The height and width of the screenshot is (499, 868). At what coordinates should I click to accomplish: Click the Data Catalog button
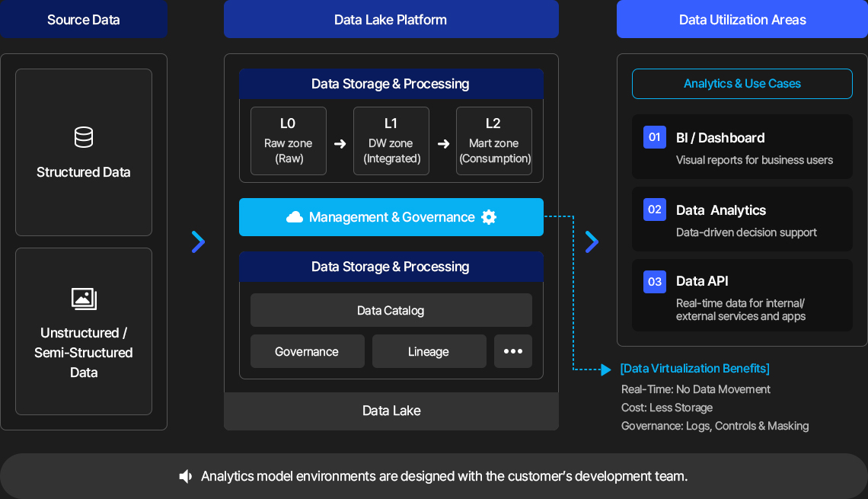coord(391,310)
